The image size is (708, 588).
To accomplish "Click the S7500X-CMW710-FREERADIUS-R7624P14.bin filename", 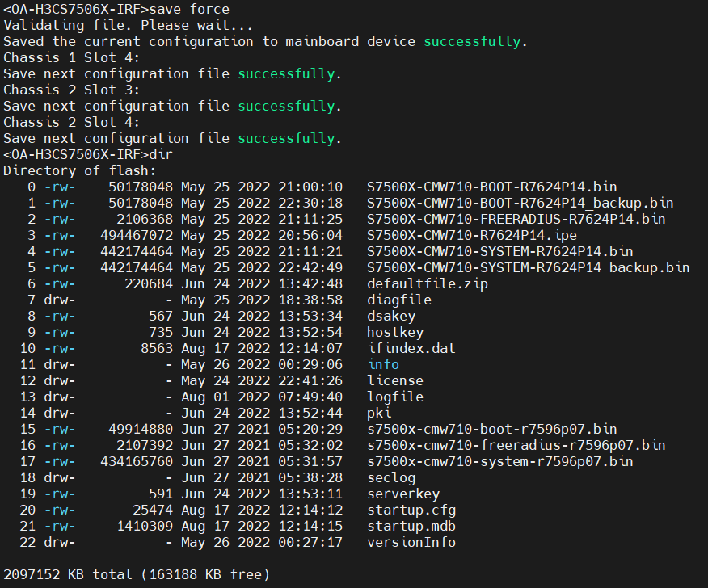I will coord(516,219).
